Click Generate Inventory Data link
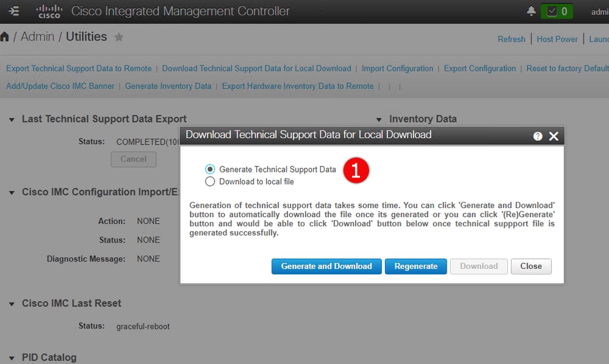This screenshot has height=364, width=609. 168,86
